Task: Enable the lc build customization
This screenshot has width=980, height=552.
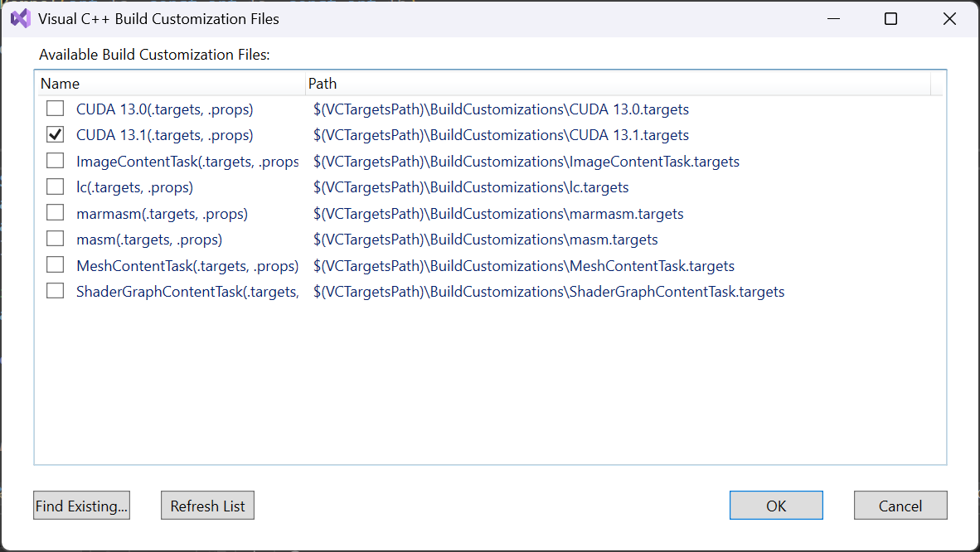Action: pos(55,186)
